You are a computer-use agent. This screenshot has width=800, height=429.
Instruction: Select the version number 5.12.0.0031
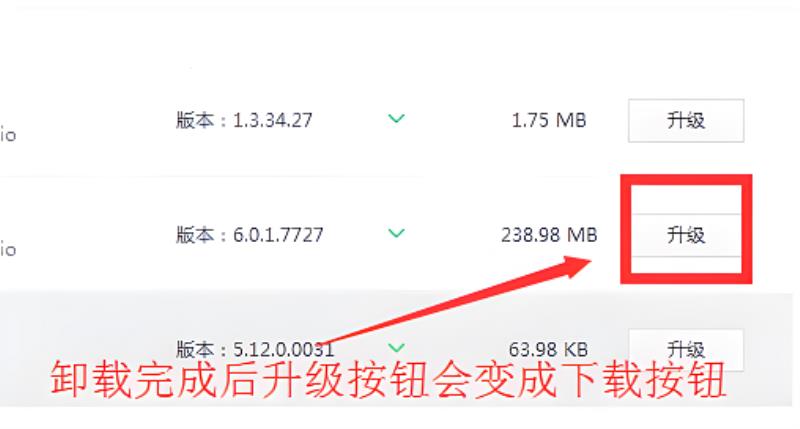click(x=284, y=349)
